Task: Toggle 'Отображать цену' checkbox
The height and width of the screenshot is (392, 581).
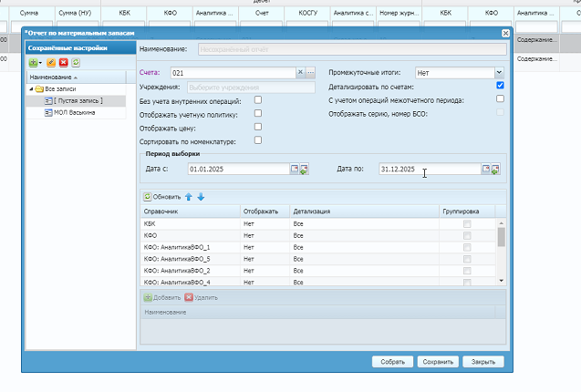Action: (258, 128)
